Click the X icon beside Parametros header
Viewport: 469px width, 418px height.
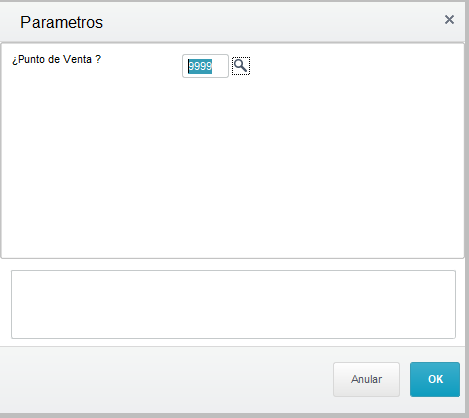449,20
